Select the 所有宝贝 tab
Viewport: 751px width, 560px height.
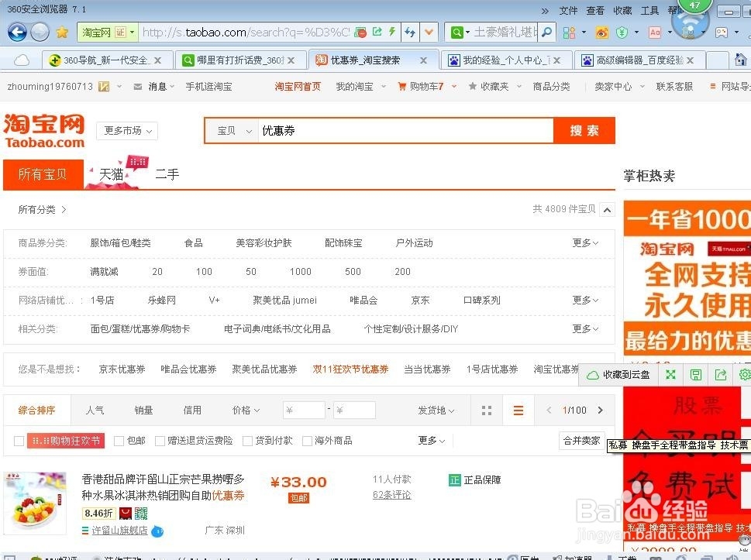click(x=43, y=174)
